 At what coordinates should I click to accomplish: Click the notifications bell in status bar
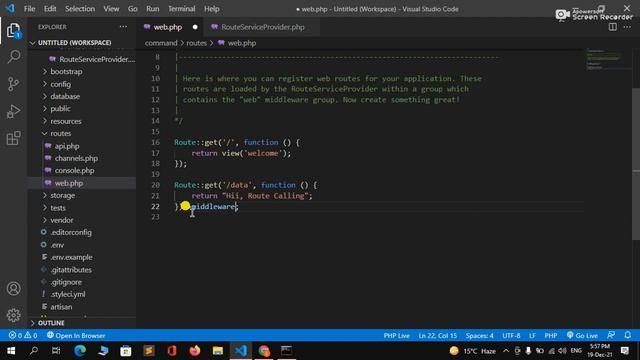point(628,336)
